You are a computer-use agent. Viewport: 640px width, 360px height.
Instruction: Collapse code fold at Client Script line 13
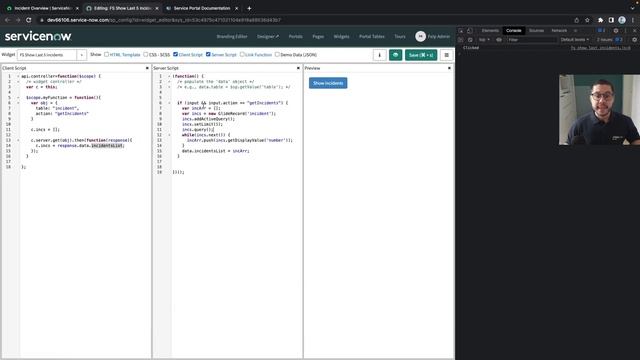point(18,140)
